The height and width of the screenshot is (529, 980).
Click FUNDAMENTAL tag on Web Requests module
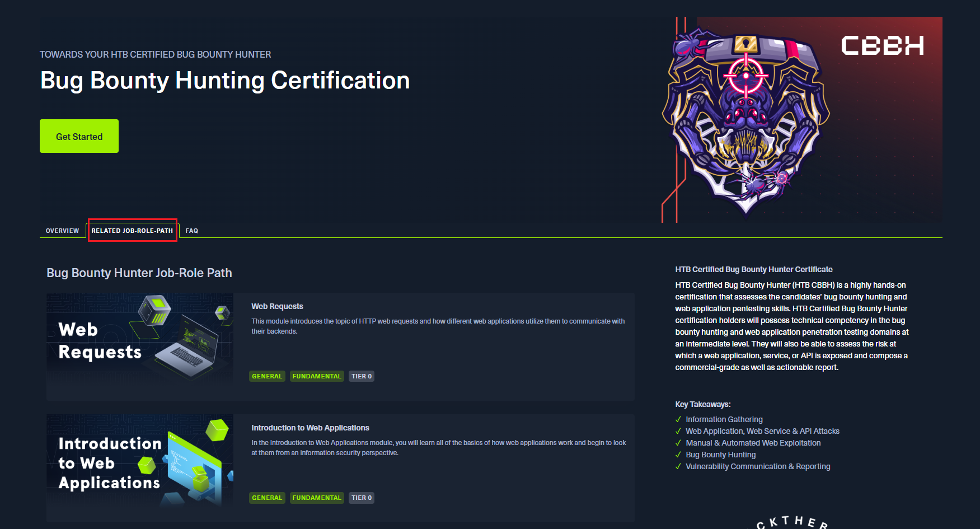pos(316,376)
